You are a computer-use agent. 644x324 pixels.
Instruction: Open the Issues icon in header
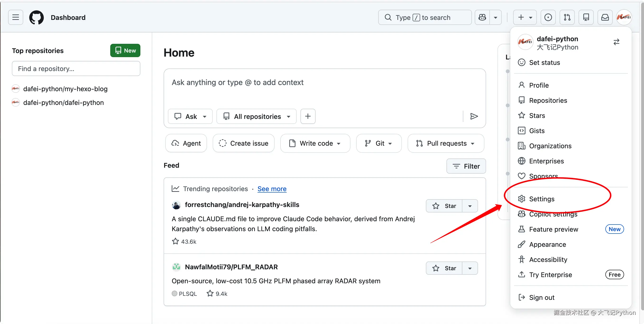point(548,17)
